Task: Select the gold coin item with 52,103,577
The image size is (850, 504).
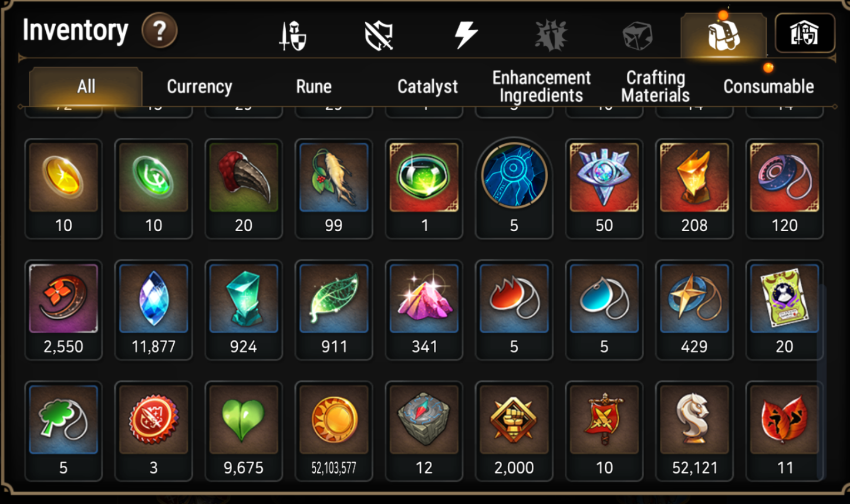Action: 333,431
